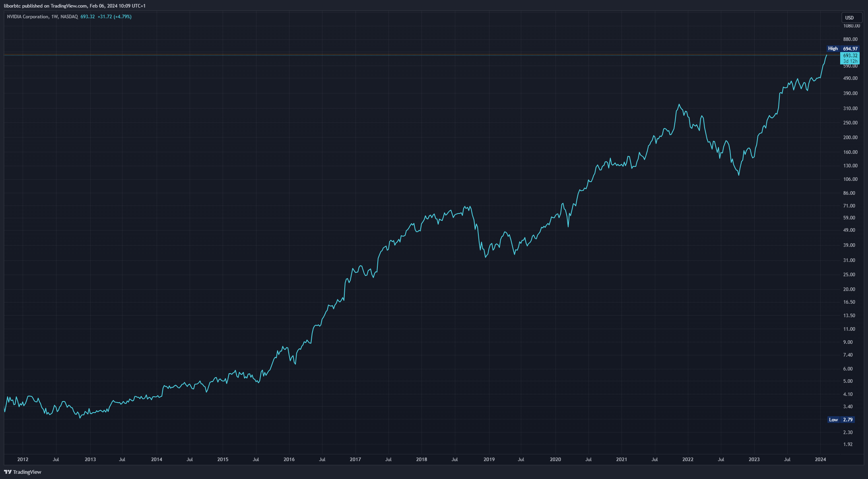Click the +31.72 (+4.79%) change value
This screenshot has height=479, width=868.
tap(115, 17)
